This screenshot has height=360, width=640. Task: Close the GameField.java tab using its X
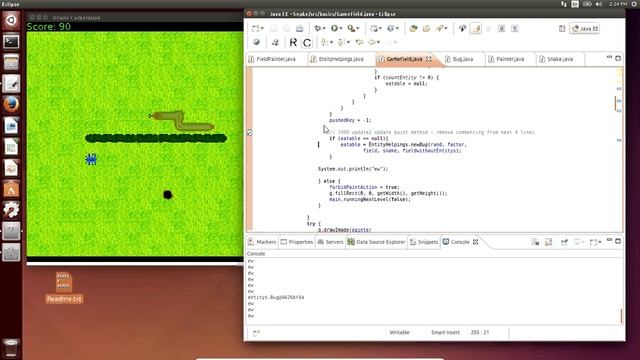429,59
